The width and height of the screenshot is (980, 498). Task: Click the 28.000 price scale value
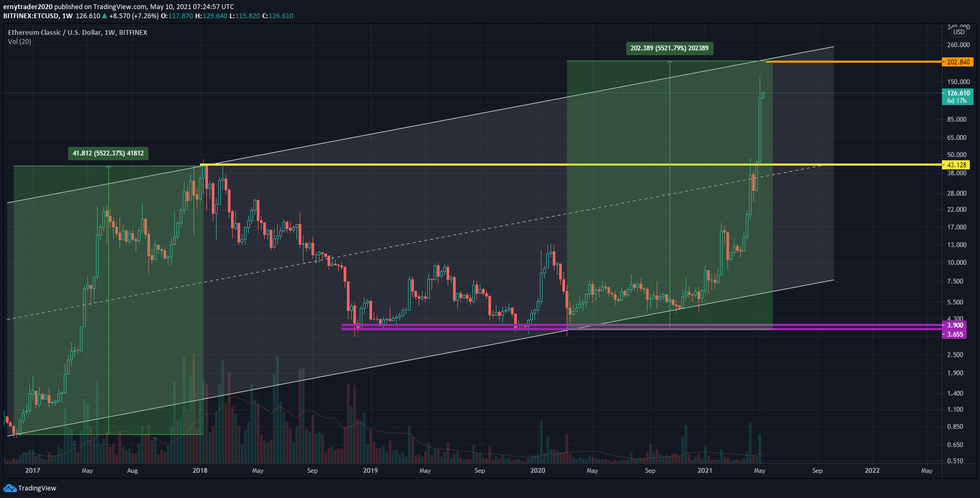957,194
